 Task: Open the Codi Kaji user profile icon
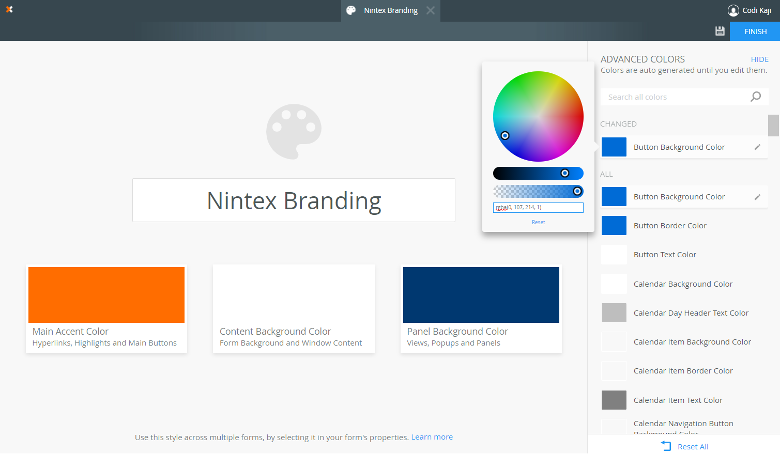(733, 10)
